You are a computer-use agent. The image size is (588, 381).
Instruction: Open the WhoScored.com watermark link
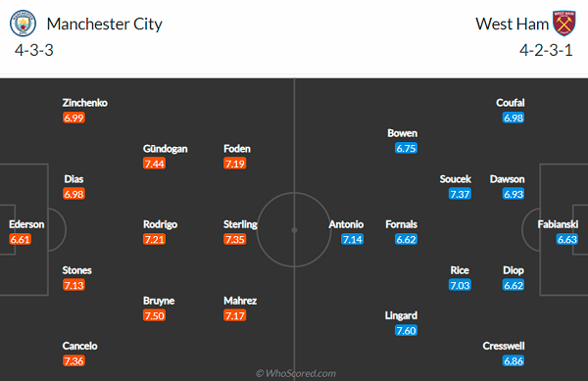coord(296,373)
